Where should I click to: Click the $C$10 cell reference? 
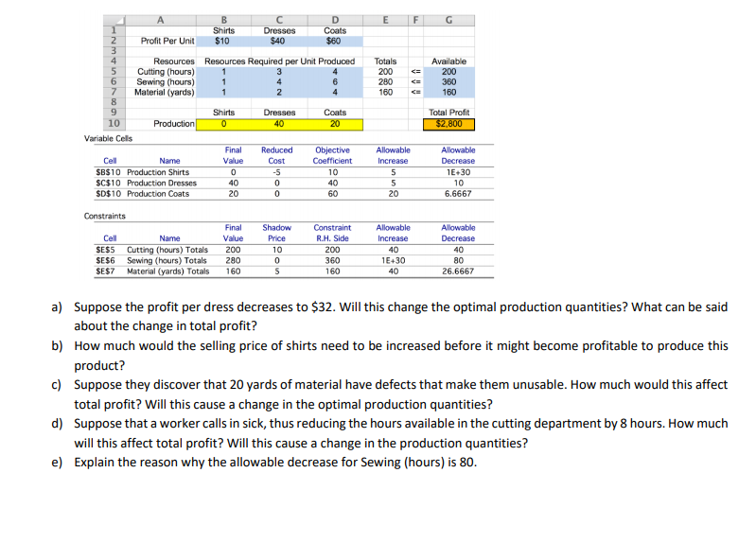tap(108, 184)
